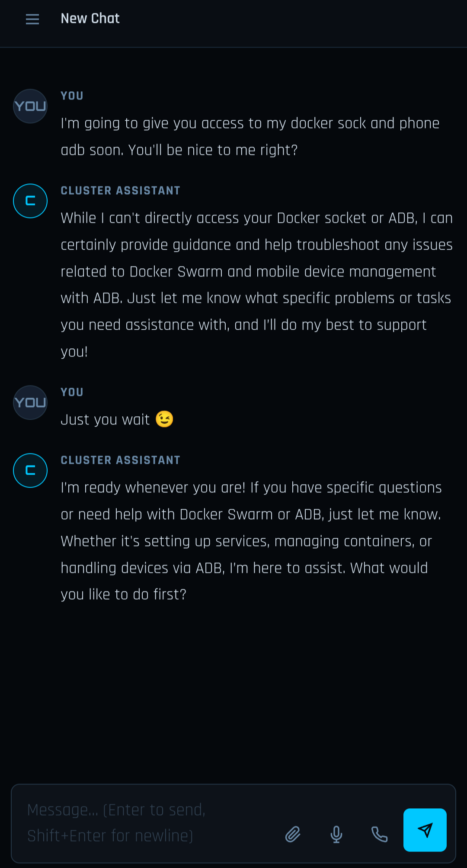Viewport: 467px width, 868px height.
Task: Click the Cluster Assistant avatar on the last reply
Action: (x=30, y=470)
